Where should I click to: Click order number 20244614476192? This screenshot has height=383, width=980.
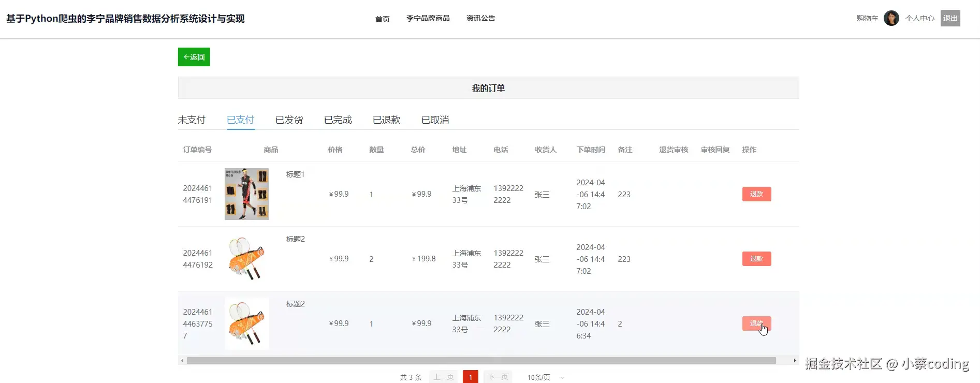point(198,259)
